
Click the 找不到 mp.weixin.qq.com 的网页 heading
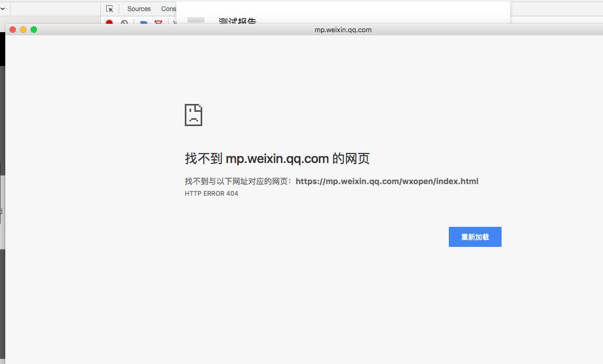[x=277, y=158]
